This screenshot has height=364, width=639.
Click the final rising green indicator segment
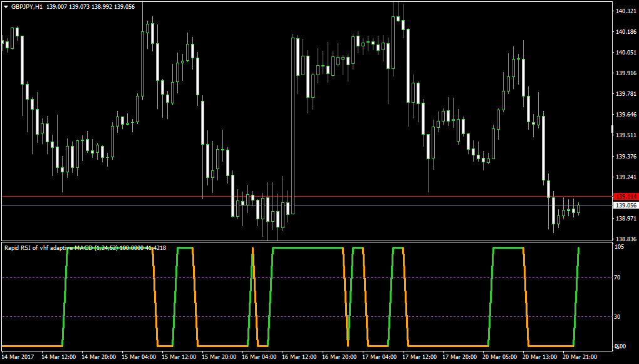[576, 297]
